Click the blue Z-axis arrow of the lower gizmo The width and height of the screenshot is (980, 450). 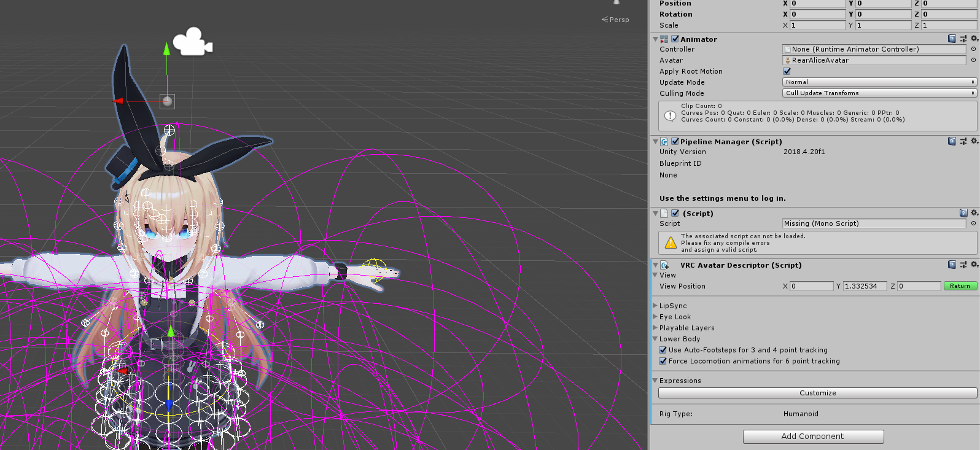[169, 405]
